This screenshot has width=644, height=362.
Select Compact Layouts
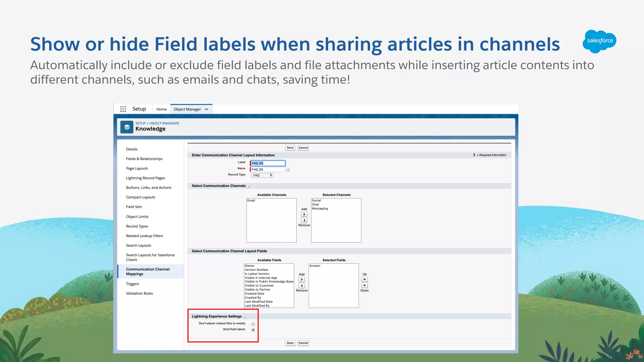(141, 197)
